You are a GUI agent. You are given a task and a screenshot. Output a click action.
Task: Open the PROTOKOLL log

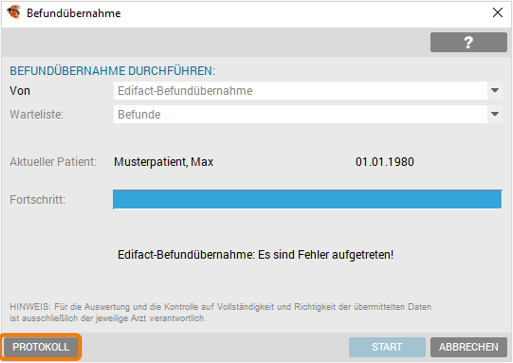pyautogui.click(x=41, y=347)
